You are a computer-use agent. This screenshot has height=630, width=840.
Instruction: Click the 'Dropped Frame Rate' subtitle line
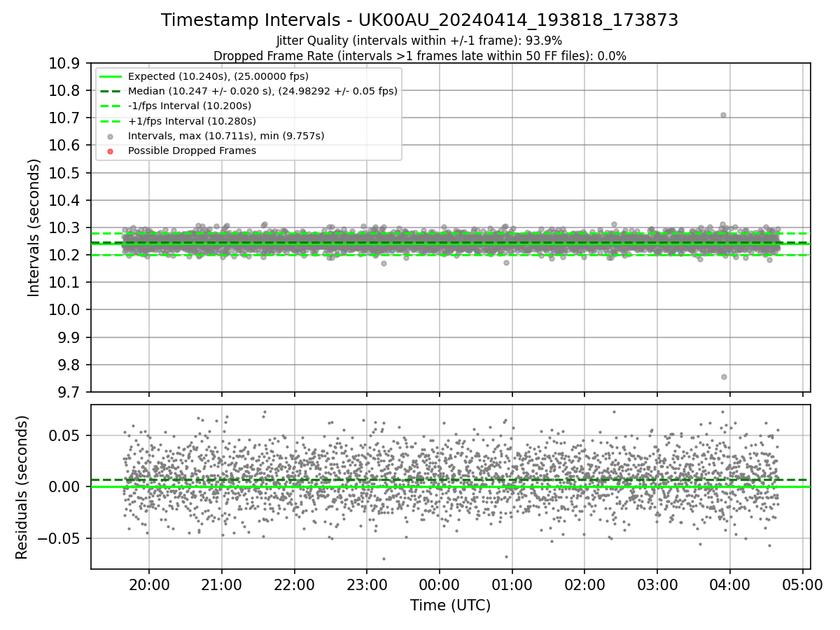419,56
